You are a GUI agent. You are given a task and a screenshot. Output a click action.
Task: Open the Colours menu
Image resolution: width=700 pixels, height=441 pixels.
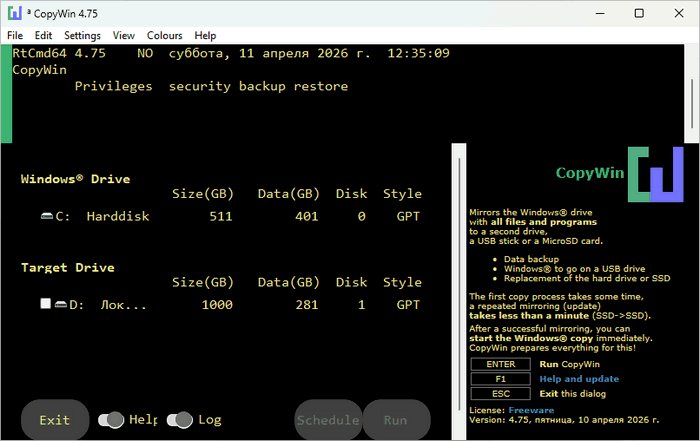pos(165,35)
